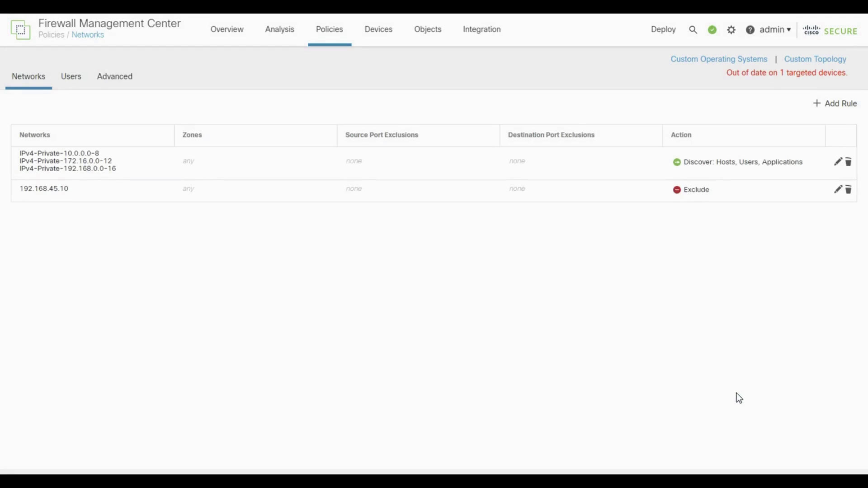The width and height of the screenshot is (868, 488).
Task: Edit the 192.168.45.10 exclude rule pencil
Action: tap(838, 189)
